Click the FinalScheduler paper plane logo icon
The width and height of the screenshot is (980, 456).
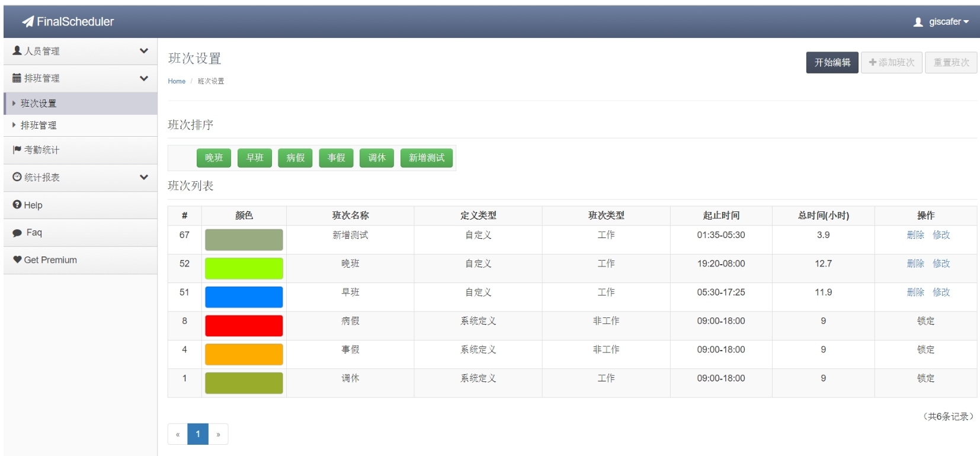(x=28, y=22)
